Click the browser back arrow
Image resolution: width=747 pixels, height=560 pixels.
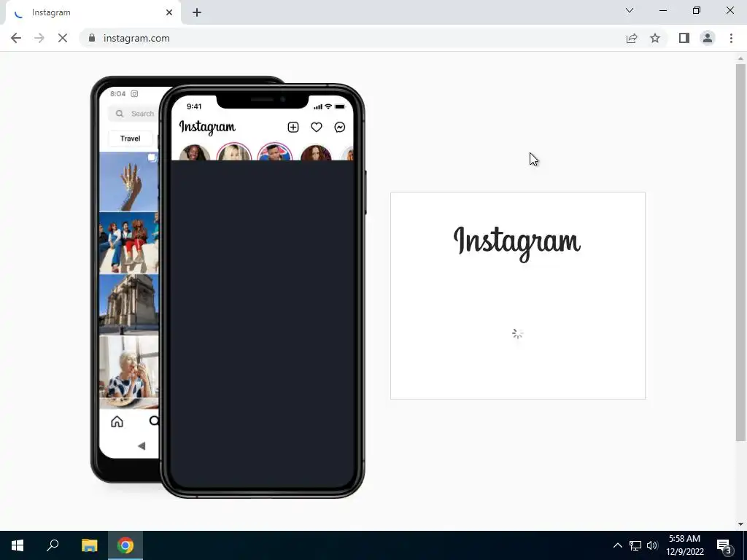point(16,38)
